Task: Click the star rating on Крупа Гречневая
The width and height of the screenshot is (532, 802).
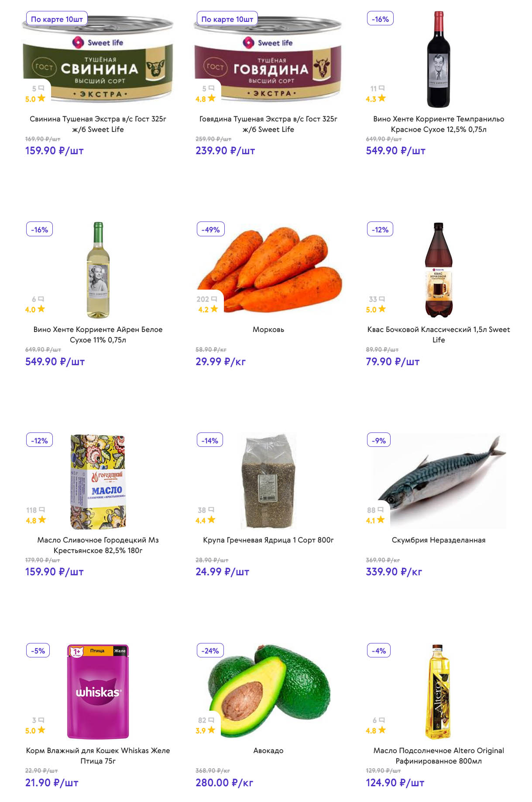Action: tap(212, 519)
